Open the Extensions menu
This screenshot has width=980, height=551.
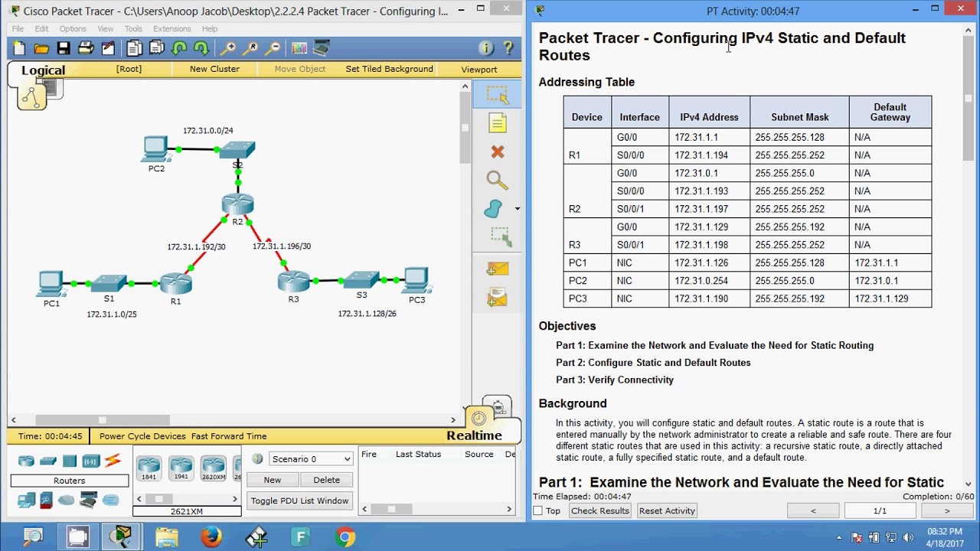tap(172, 29)
